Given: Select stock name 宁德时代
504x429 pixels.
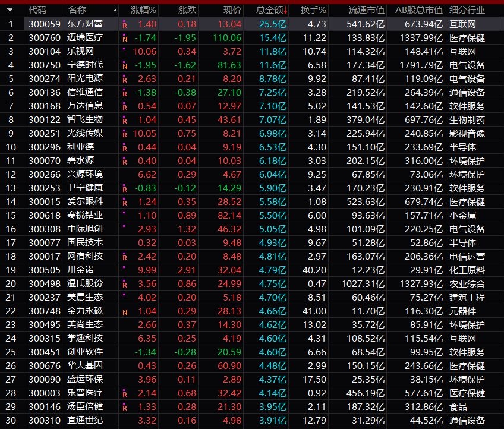Looking at the screenshot, I should (85, 65).
